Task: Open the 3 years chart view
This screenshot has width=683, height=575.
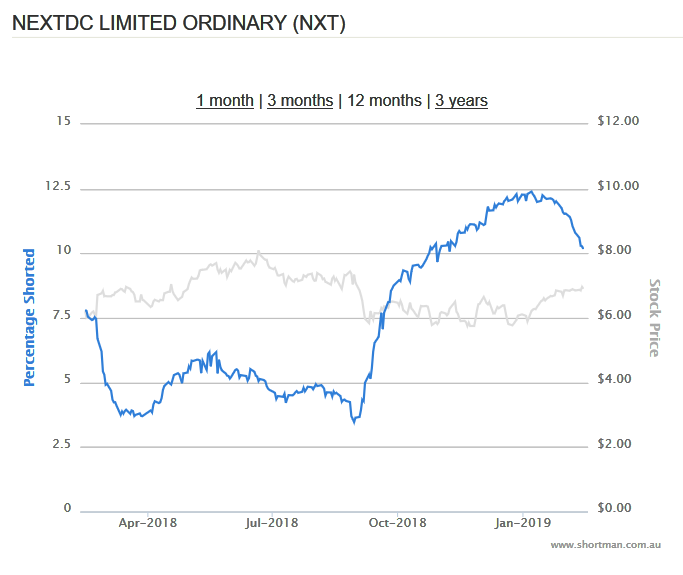Action: (461, 101)
